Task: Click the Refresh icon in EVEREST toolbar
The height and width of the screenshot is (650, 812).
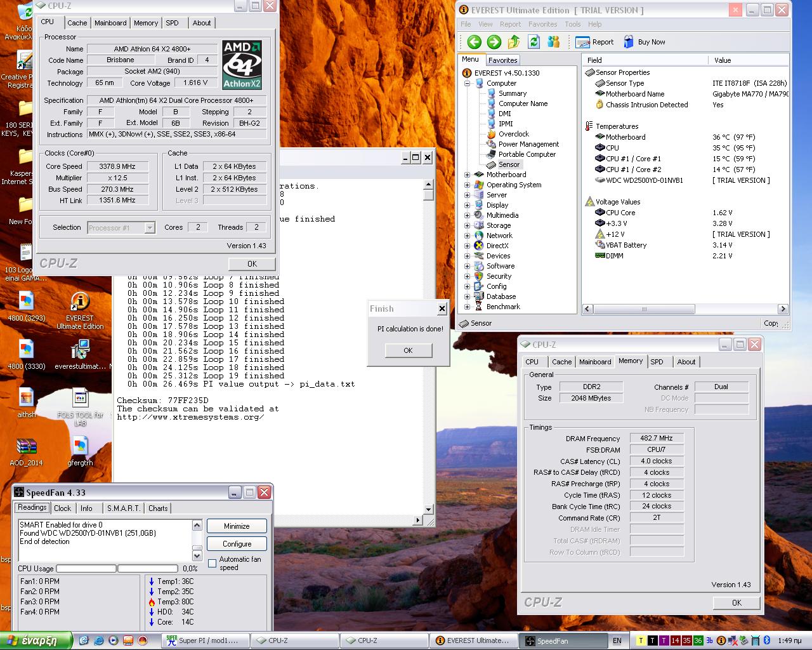Action: pyautogui.click(x=534, y=42)
